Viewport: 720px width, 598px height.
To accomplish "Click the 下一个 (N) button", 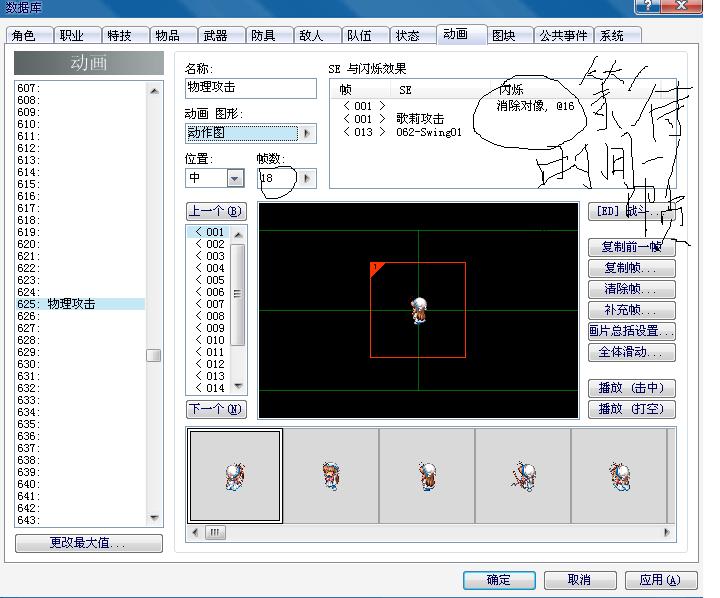I will (216, 409).
